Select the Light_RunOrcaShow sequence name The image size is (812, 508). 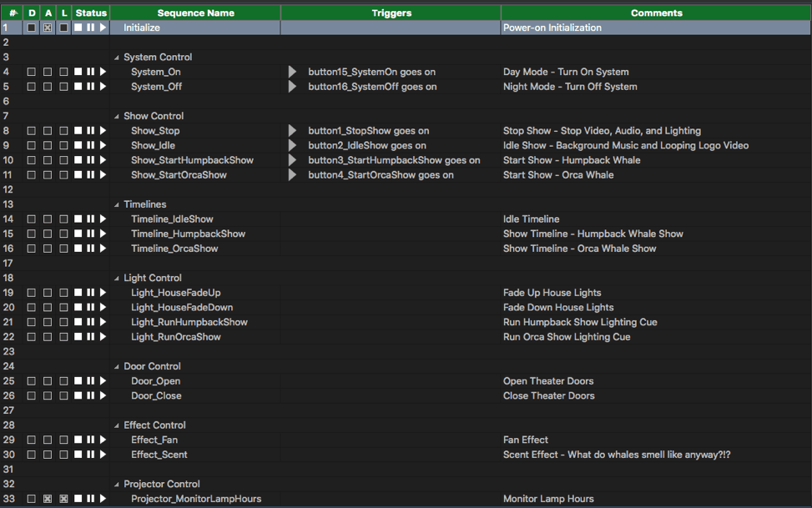pos(175,337)
